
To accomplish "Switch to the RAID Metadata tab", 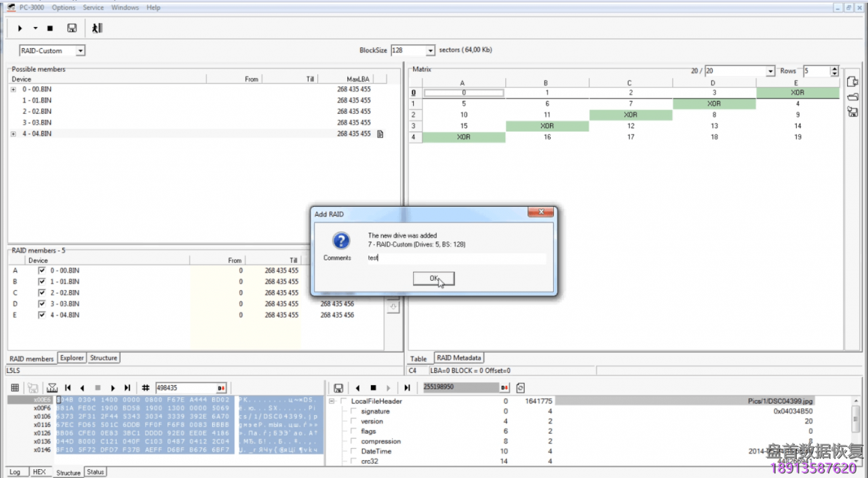I will pos(458,358).
